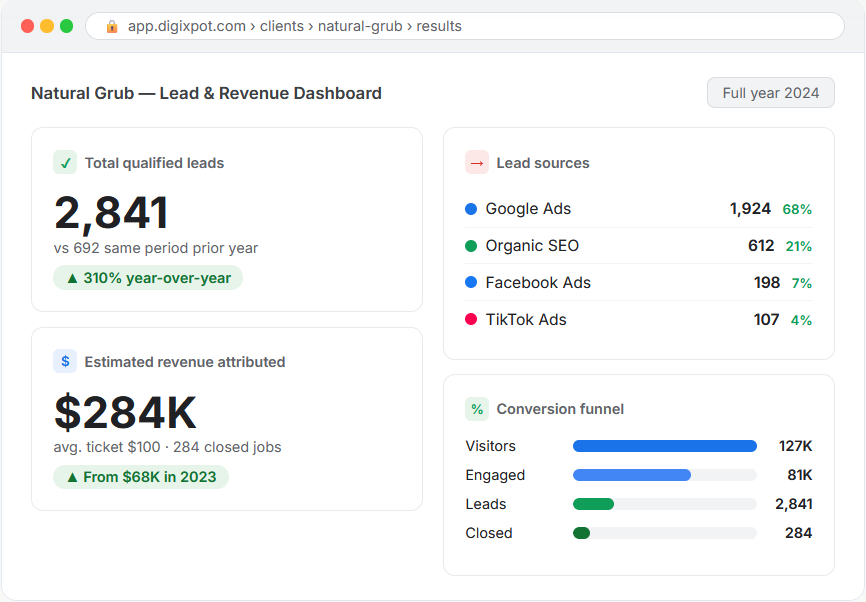Click the From $68K in 2023 badge

click(x=141, y=477)
